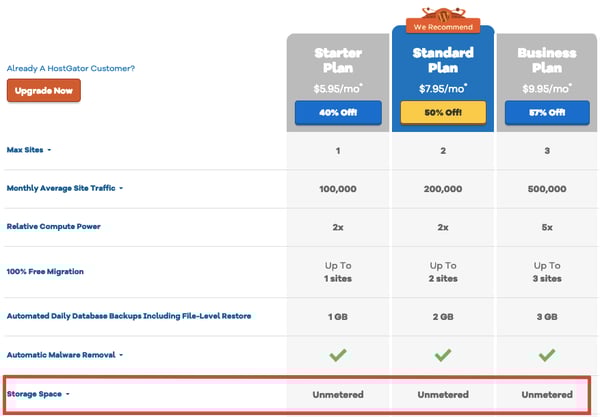Screen dimensions: 600x417
Task: Click the Standard plan malware removal checkmark
Action: click(442, 354)
